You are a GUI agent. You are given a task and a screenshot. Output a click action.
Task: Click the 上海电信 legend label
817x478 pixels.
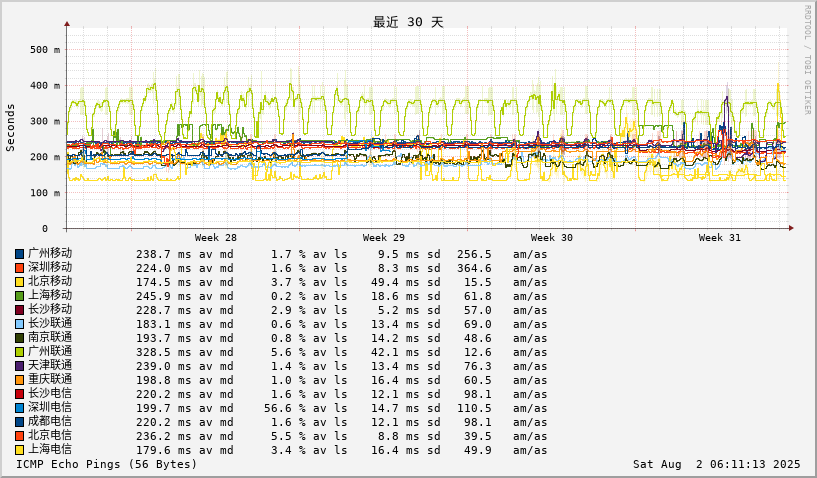tap(50, 450)
